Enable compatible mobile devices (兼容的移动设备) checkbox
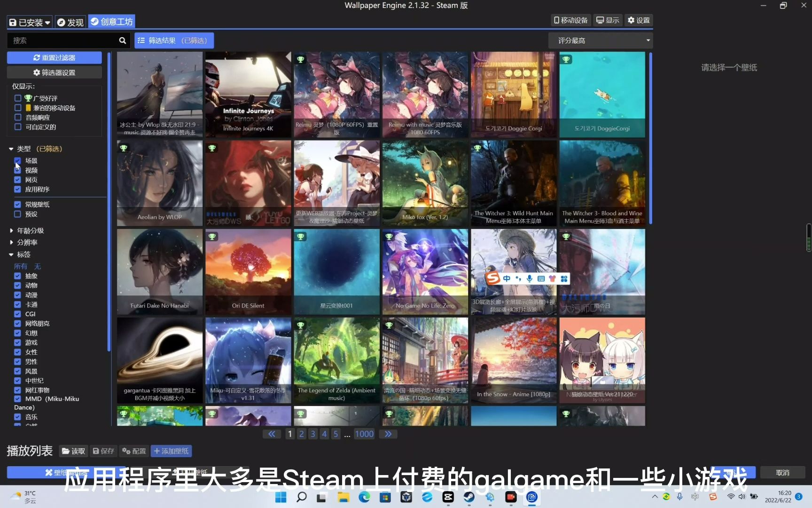Image resolution: width=812 pixels, height=508 pixels. pyautogui.click(x=18, y=108)
